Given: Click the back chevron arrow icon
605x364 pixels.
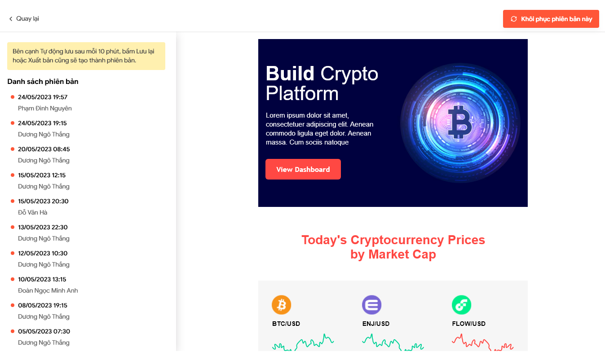Looking at the screenshot, I should [11, 19].
